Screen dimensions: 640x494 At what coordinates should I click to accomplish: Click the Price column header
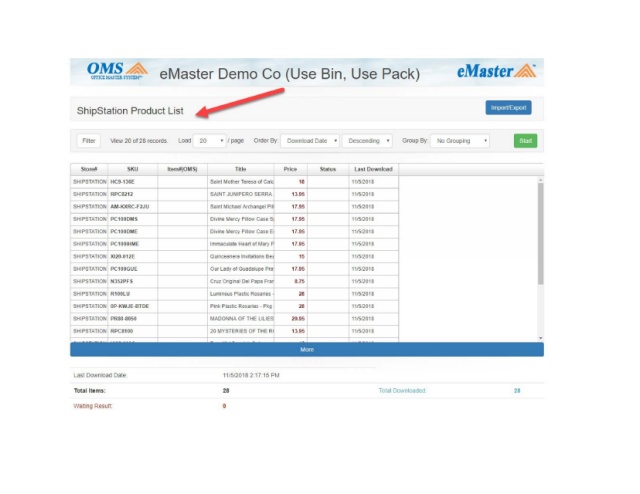290,169
